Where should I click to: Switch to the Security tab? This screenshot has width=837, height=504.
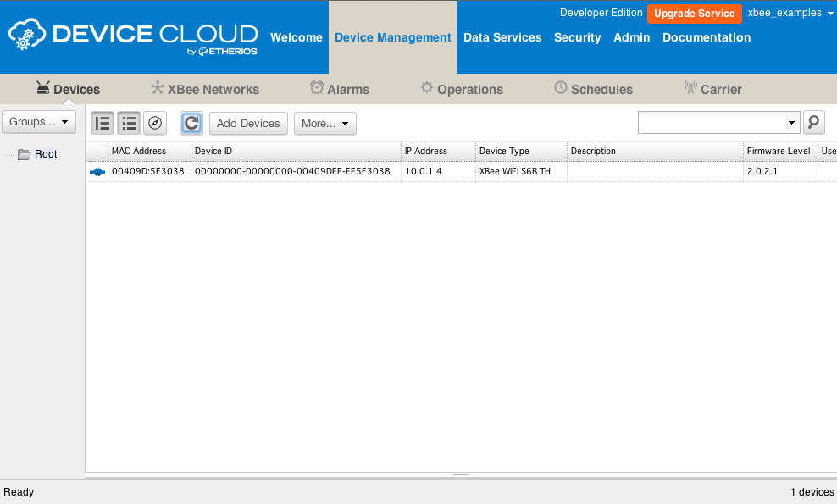pos(577,37)
